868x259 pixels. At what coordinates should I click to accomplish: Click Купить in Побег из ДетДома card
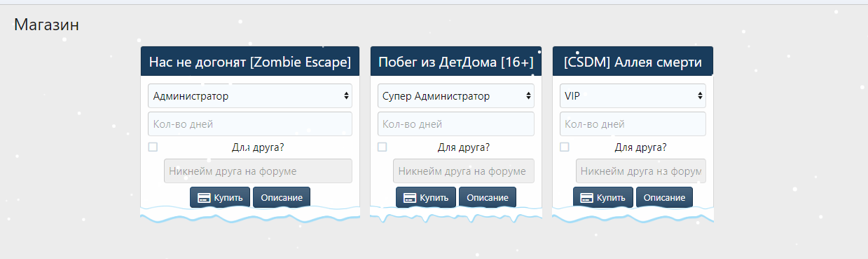click(426, 197)
